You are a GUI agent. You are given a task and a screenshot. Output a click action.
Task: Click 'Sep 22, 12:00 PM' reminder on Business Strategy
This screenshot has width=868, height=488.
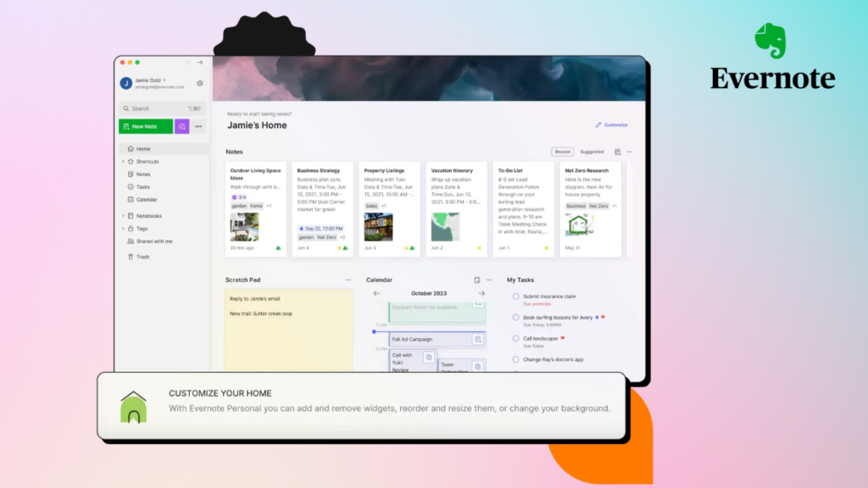click(x=321, y=229)
